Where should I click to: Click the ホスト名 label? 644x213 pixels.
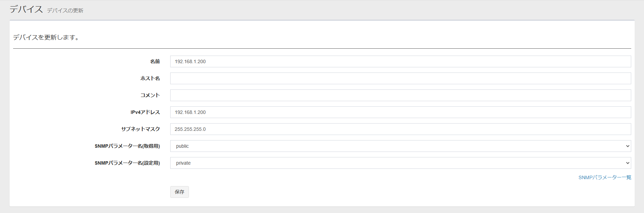coord(150,78)
